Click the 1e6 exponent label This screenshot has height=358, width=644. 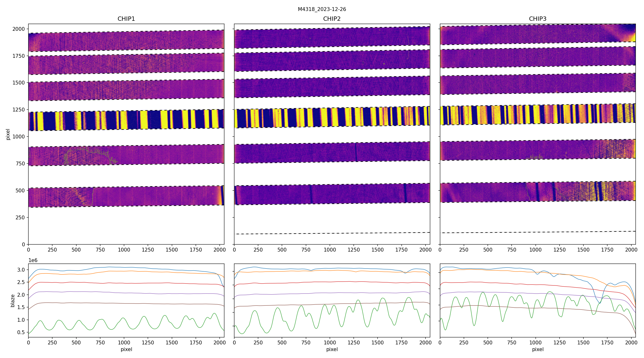click(x=33, y=260)
